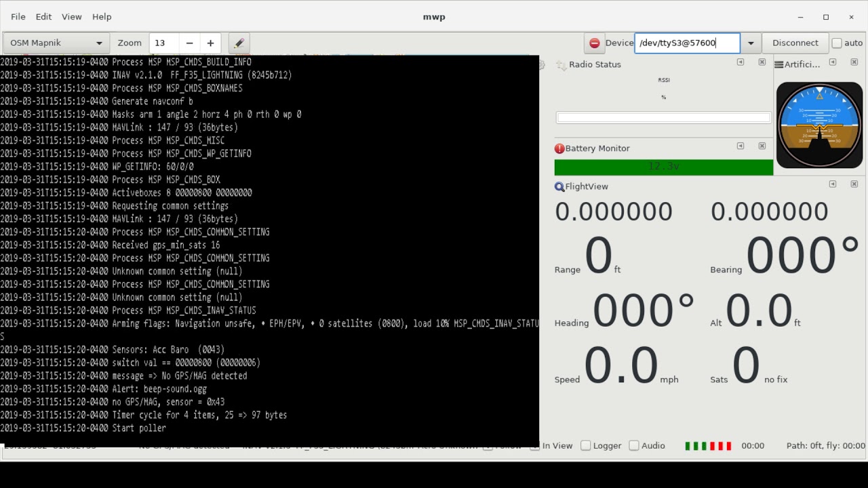This screenshot has height=488, width=868.
Task: Iconify the Artificial Horizon panel
Action: click(x=833, y=62)
